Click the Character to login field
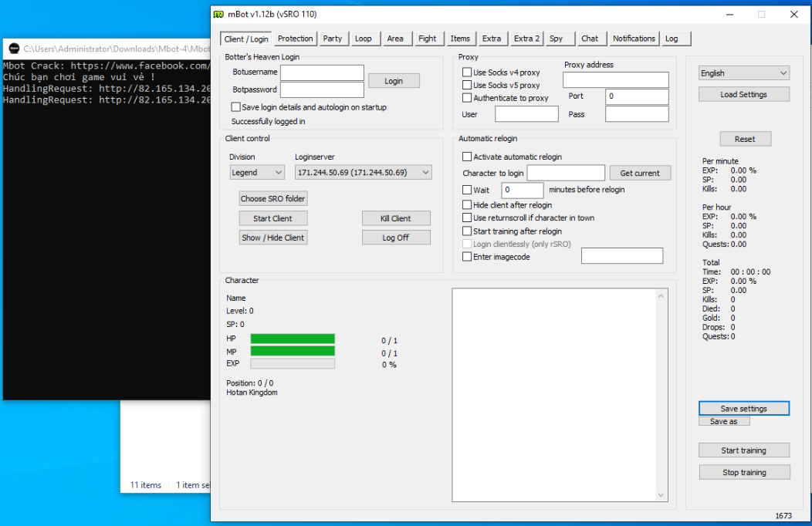This screenshot has width=812, height=526. [x=566, y=173]
